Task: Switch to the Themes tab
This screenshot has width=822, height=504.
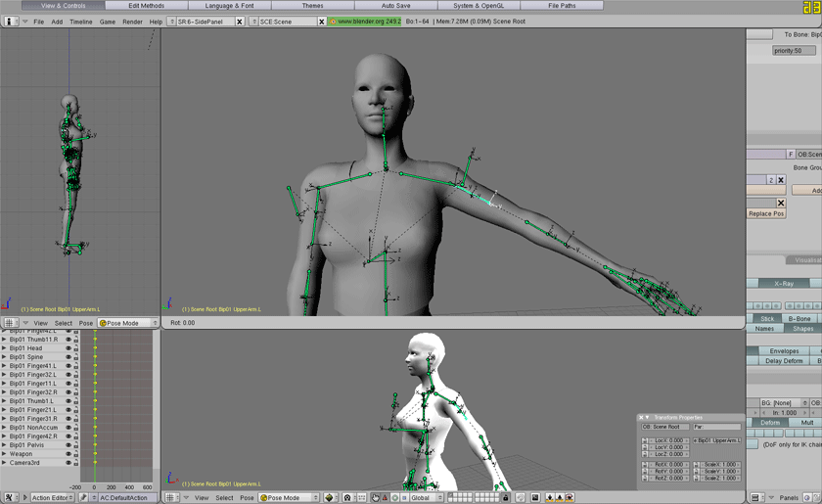Action: [312, 5]
